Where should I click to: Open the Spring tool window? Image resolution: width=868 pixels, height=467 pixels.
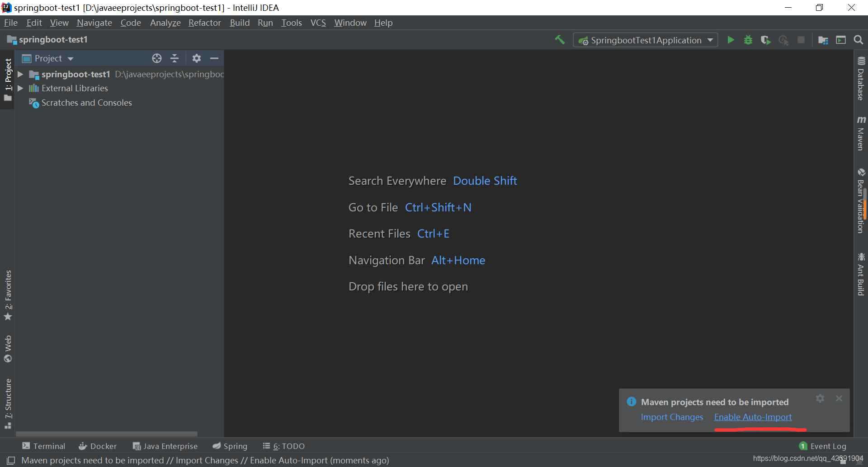click(x=230, y=446)
